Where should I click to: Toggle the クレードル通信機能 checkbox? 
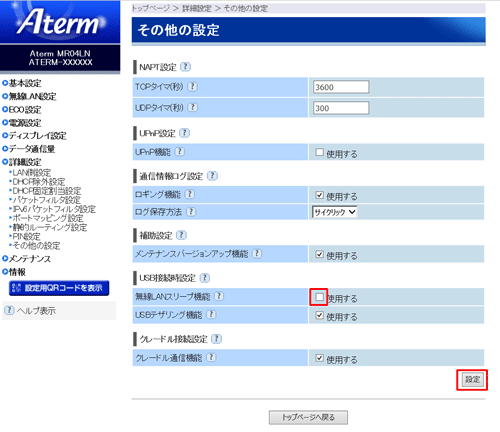click(319, 358)
